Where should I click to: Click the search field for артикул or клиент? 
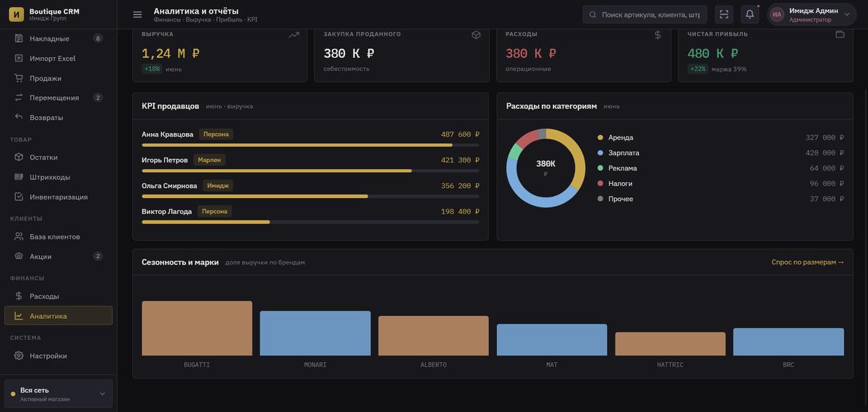click(644, 14)
